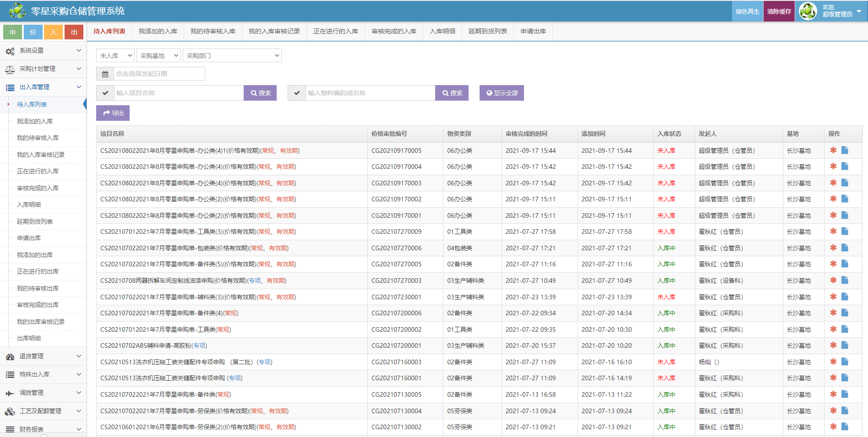Image resolution: width=868 pixels, height=437 pixels.
Task: Expand the 退货管理 sidebar menu
Action: (x=43, y=356)
